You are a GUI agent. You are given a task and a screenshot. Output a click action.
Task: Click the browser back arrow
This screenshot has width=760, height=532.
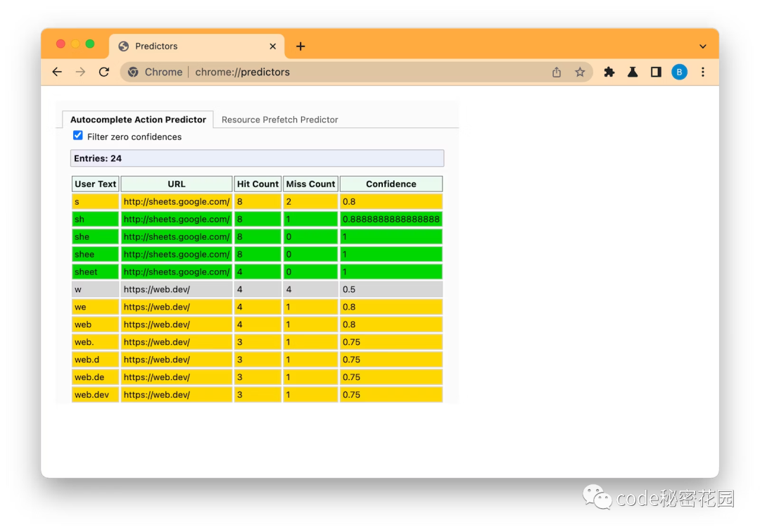(x=57, y=72)
